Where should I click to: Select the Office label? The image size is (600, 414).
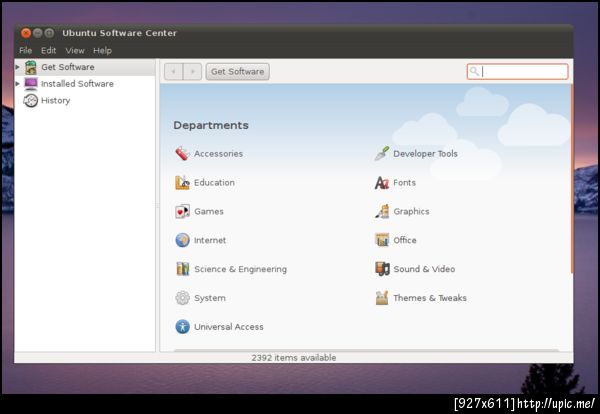pos(405,240)
